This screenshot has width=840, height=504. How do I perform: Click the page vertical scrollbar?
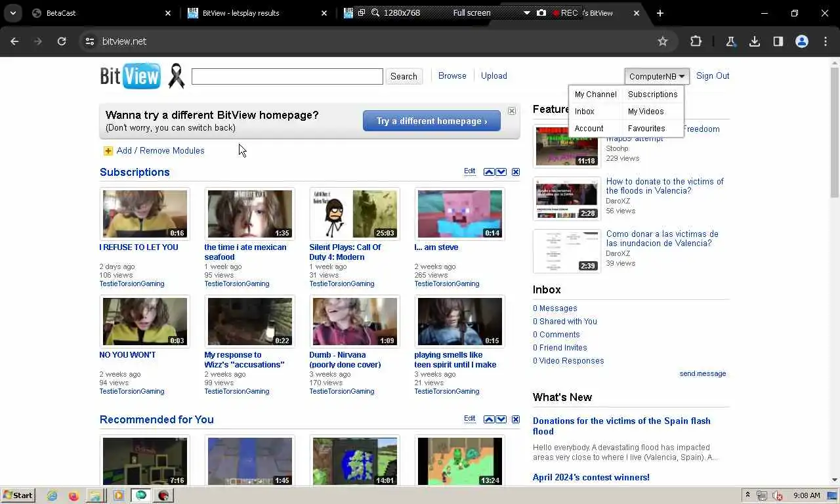835,272
